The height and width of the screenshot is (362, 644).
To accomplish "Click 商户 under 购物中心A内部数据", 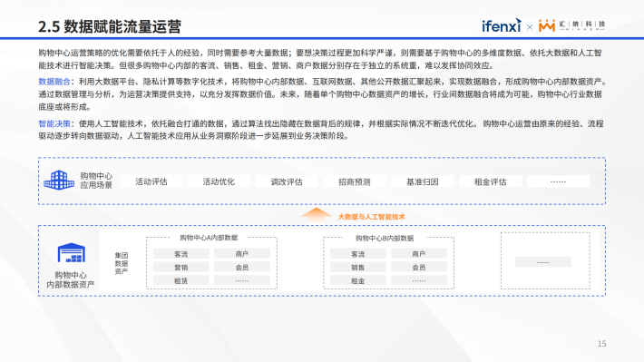I will tap(242, 254).
